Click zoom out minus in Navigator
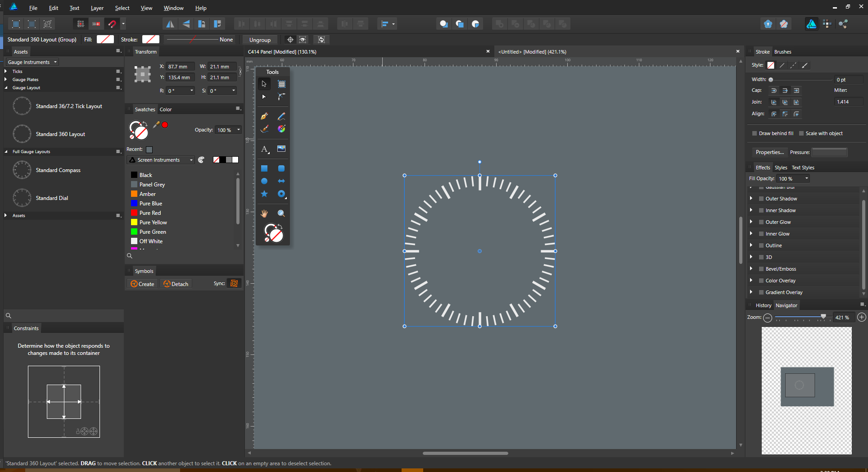 768,318
